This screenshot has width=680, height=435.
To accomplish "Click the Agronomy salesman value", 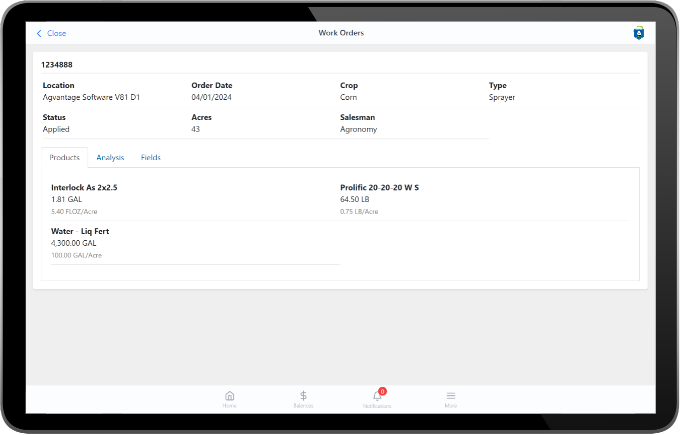I will pyautogui.click(x=358, y=129).
